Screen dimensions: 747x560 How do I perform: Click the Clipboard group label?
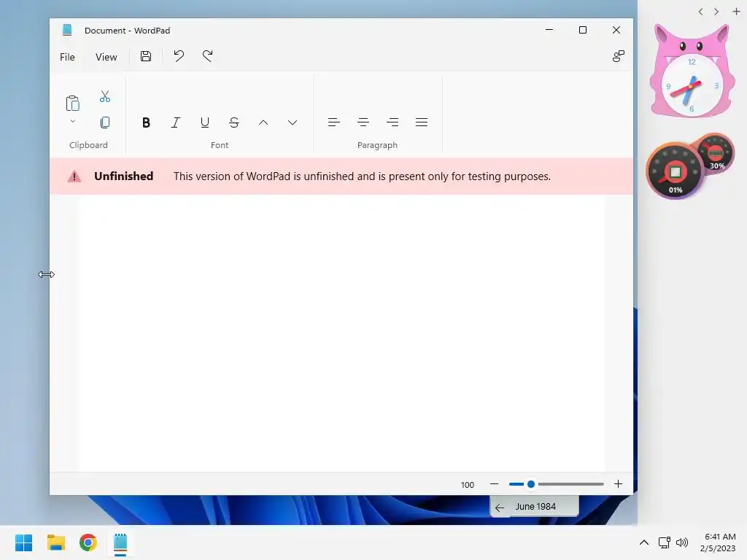(x=88, y=145)
